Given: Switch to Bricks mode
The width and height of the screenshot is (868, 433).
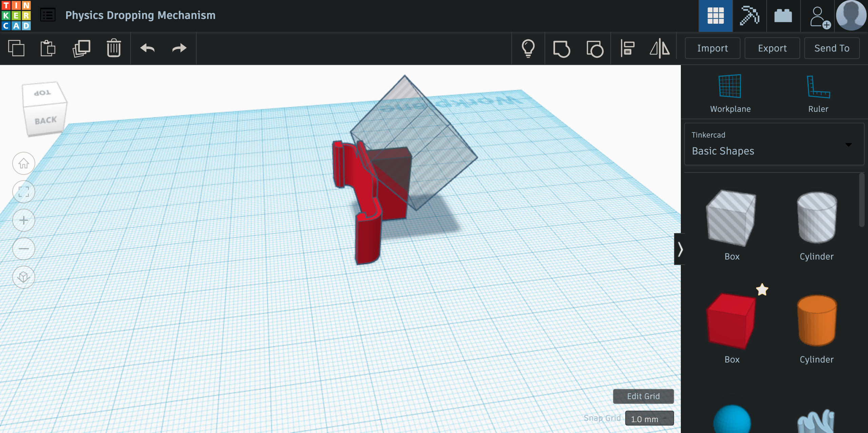Looking at the screenshot, I should pyautogui.click(x=783, y=16).
